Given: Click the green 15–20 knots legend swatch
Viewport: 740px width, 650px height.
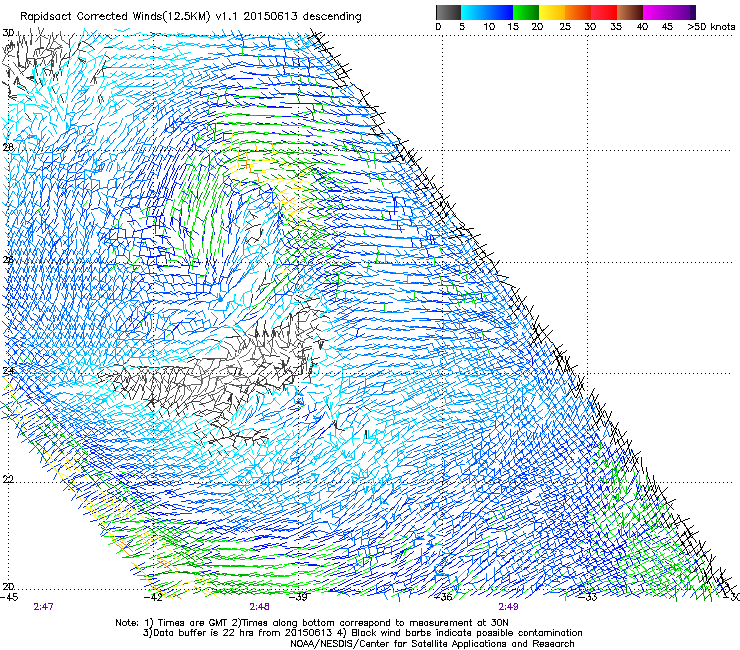Looking at the screenshot, I should pyautogui.click(x=526, y=12).
